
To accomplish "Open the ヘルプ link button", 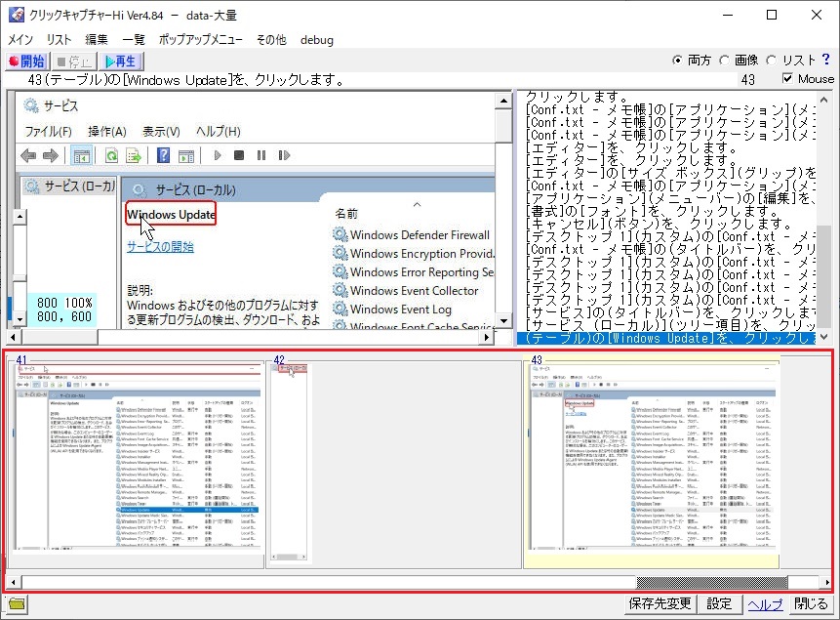I will [x=765, y=604].
